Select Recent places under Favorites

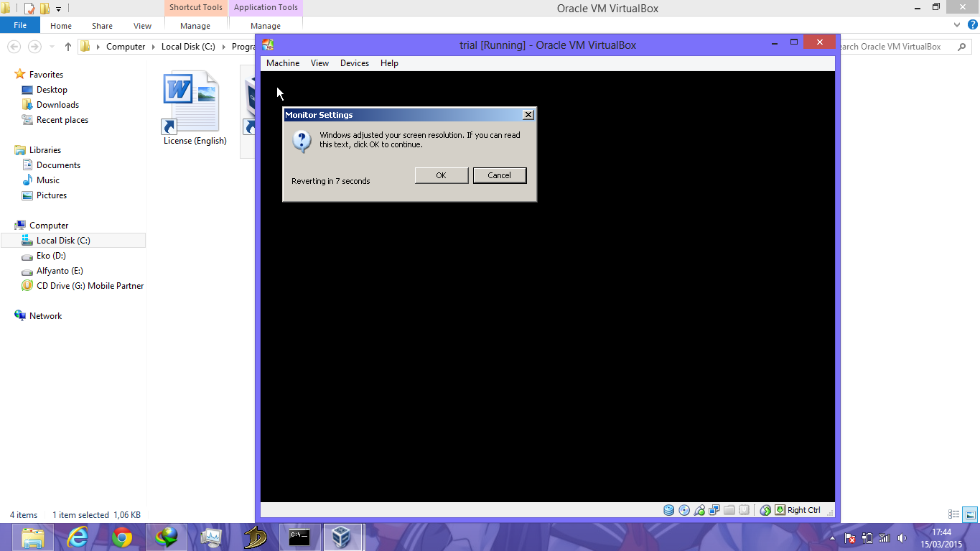click(x=62, y=120)
